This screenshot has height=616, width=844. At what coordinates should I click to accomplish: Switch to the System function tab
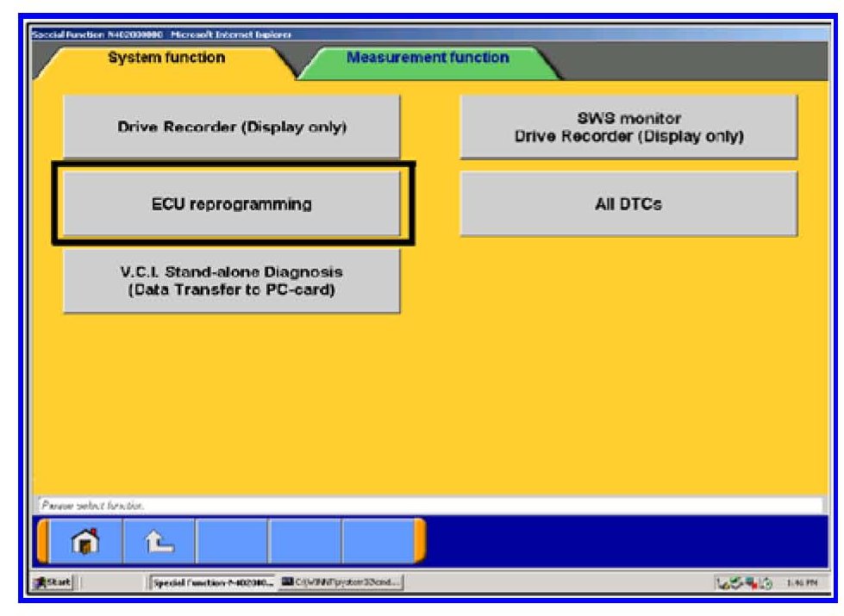coord(166,59)
